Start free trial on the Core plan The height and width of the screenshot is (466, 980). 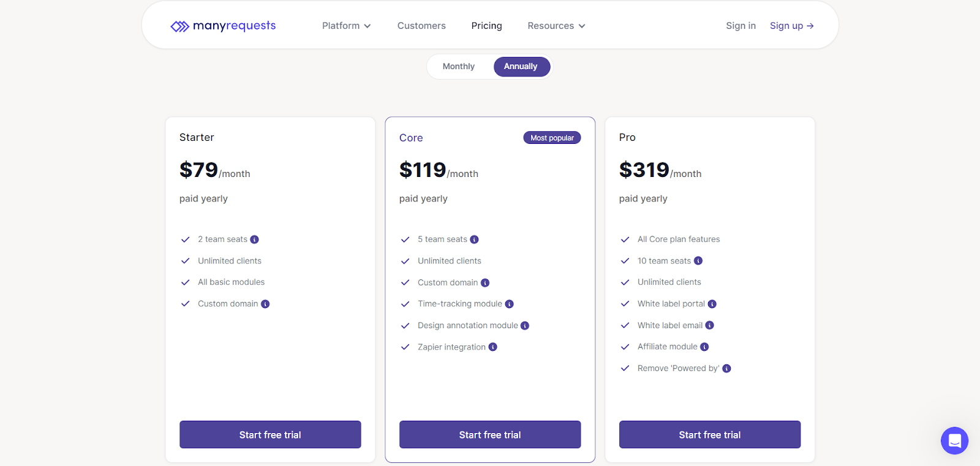click(489, 434)
